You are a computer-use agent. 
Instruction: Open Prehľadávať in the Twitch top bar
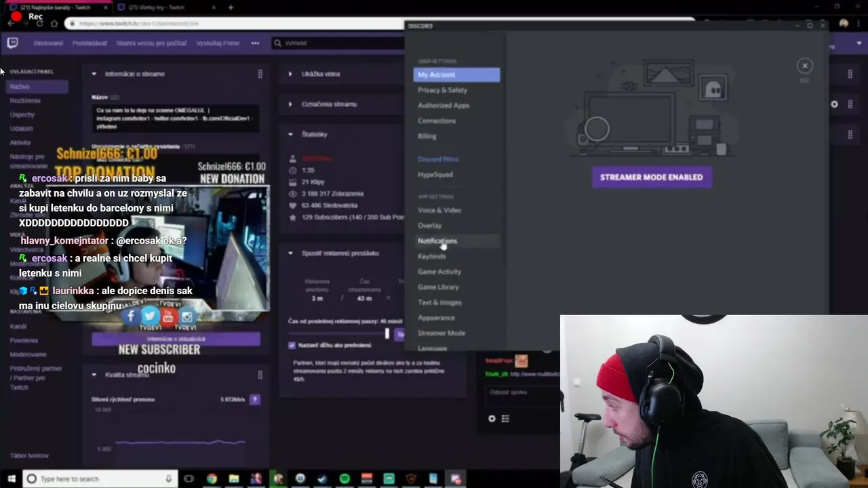(x=90, y=43)
